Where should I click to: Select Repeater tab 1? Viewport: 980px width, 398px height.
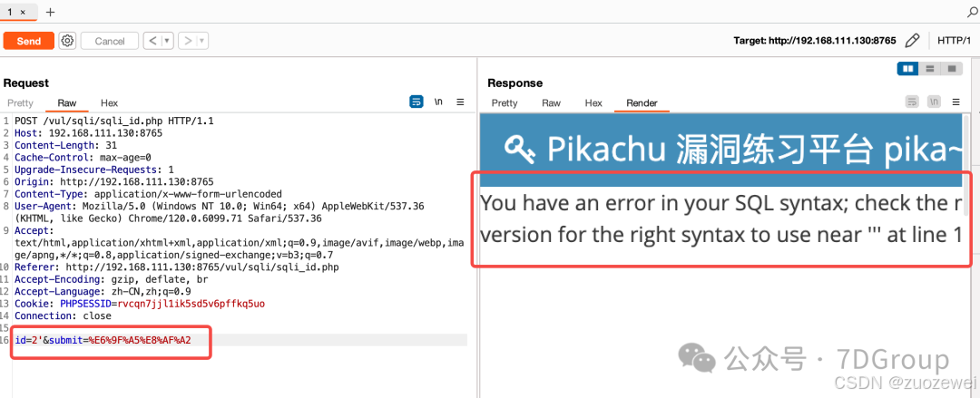coord(10,12)
